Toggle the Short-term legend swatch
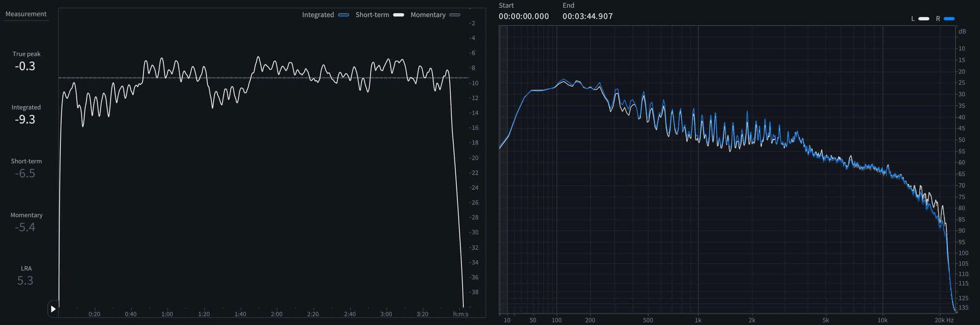This screenshot has width=980, height=325. coord(399,15)
